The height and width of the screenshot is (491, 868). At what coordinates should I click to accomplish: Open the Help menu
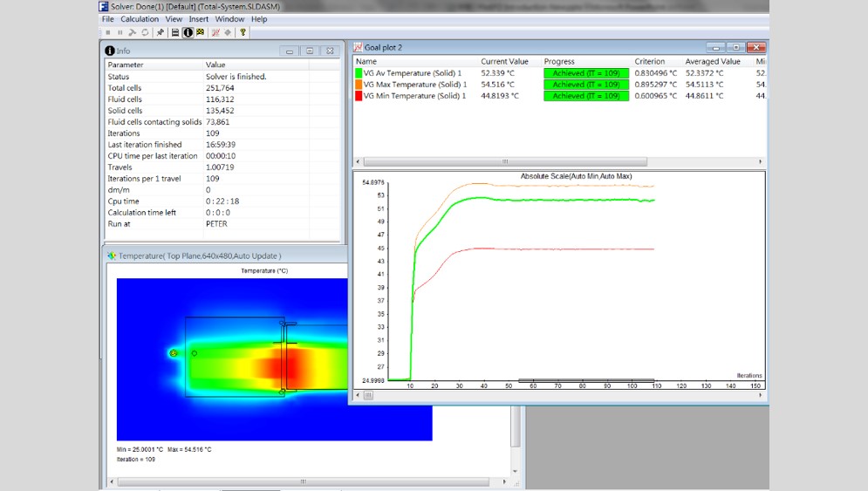pyautogui.click(x=259, y=19)
